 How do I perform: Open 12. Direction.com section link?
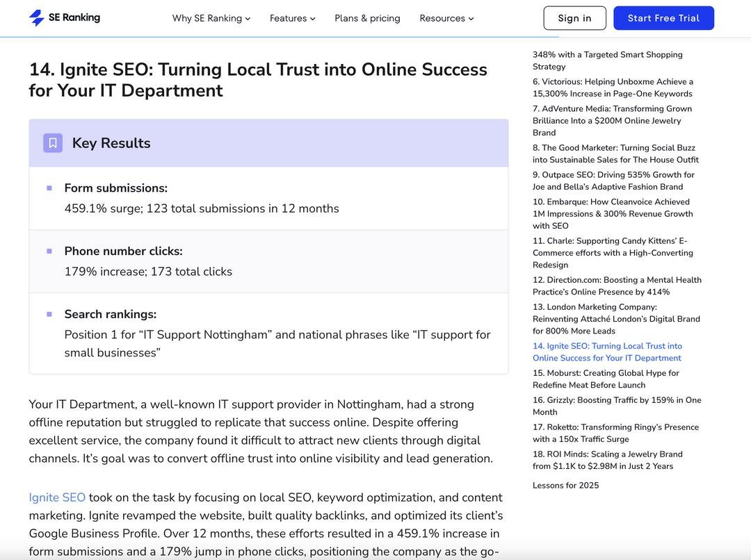coord(617,286)
